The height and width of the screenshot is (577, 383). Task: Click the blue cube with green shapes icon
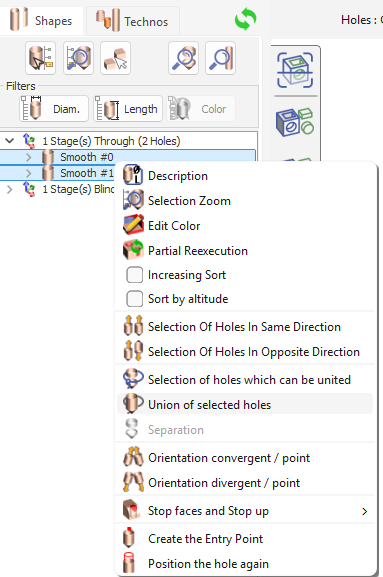pos(295,122)
